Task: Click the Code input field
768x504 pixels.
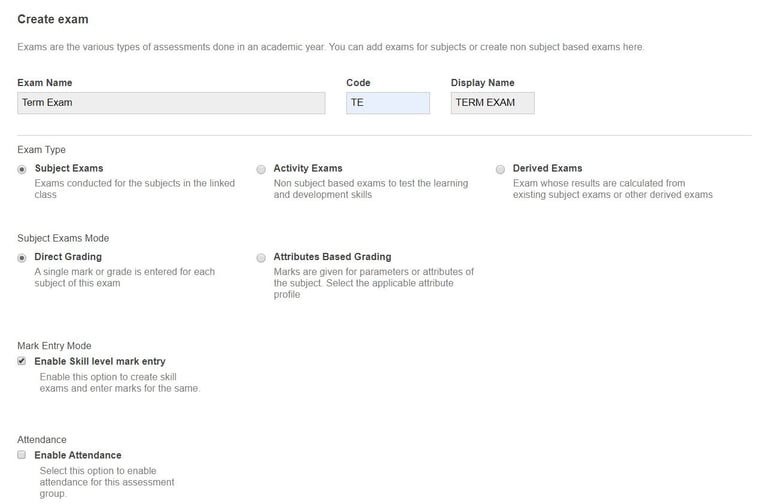Action: pos(387,102)
